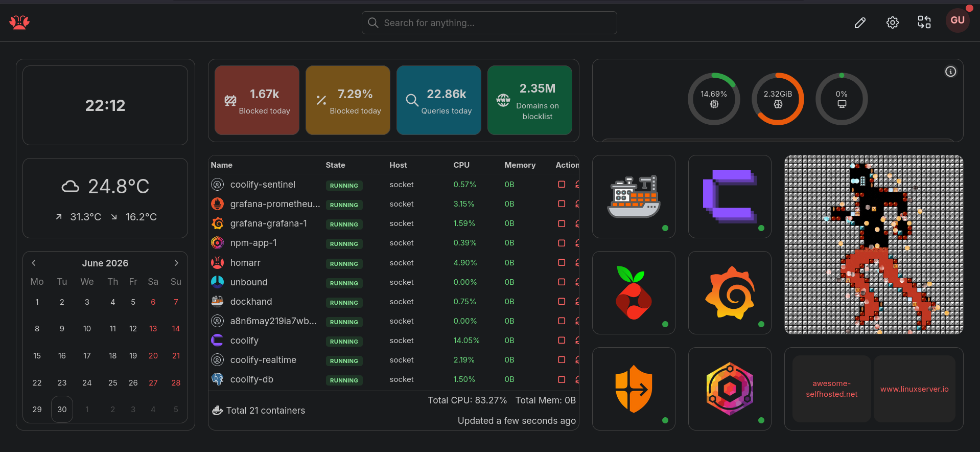
Task: Stop the coolify-db container
Action: coord(562,379)
